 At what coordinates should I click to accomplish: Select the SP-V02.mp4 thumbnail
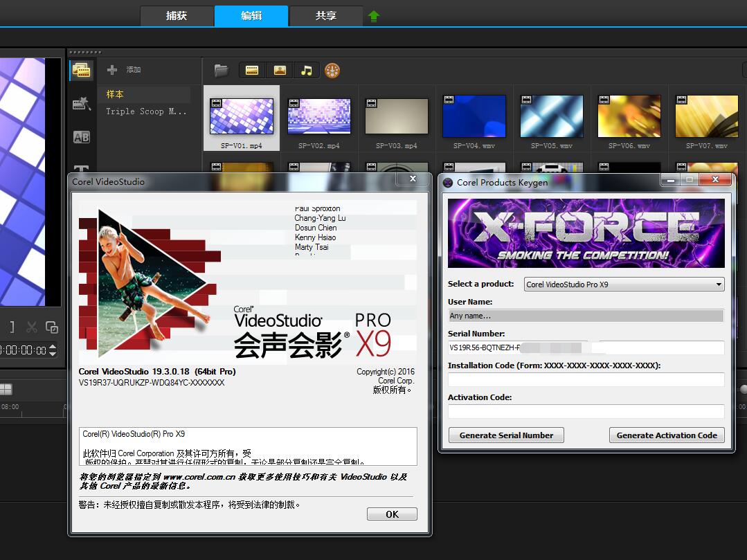click(x=319, y=118)
